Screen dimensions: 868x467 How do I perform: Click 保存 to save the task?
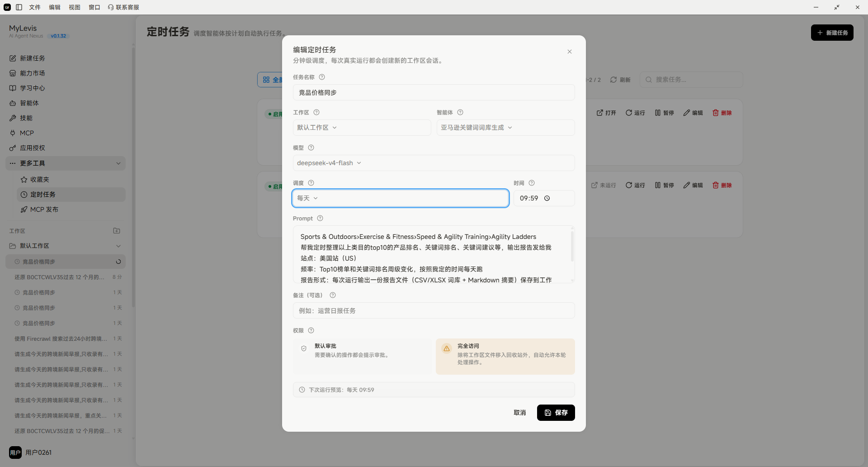point(556,413)
